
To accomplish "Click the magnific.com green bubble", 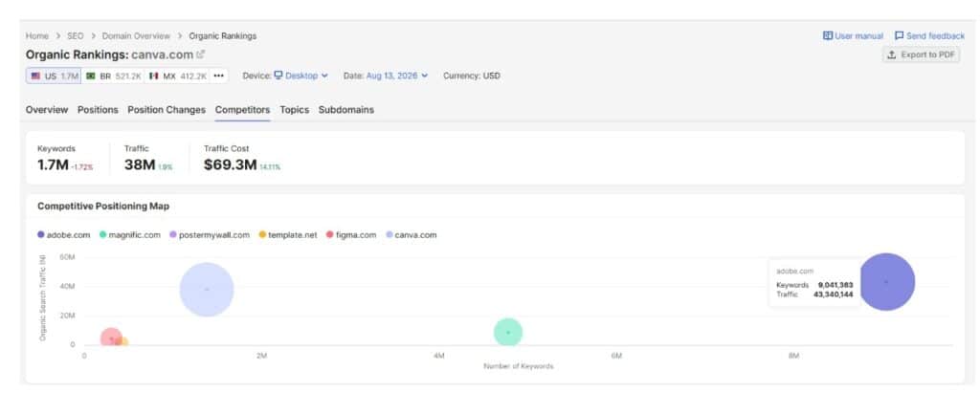I will click(508, 333).
